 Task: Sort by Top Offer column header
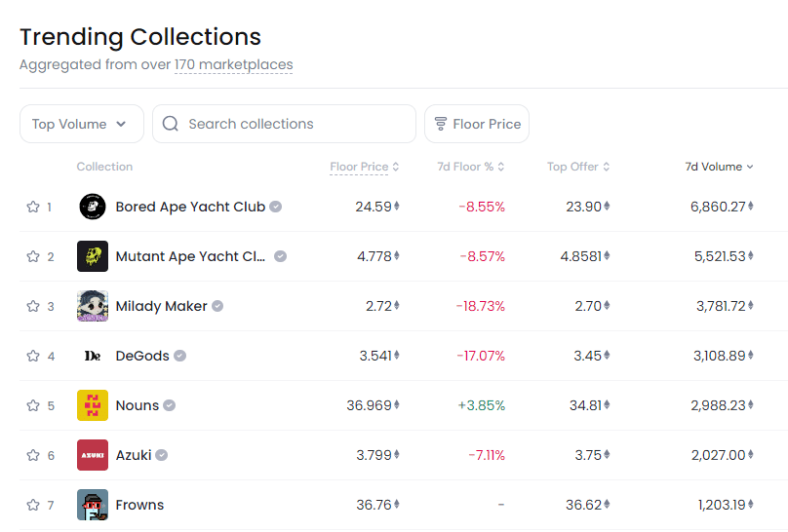click(578, 167)
